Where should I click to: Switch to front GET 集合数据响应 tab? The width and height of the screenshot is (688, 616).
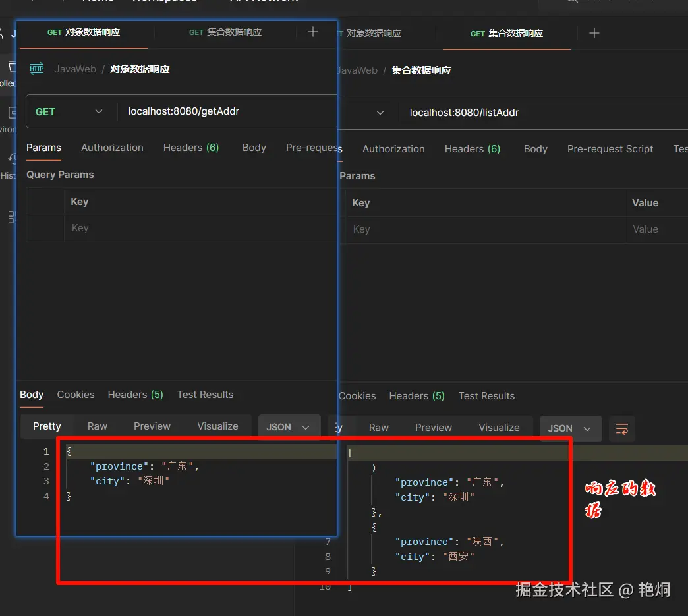point(225,32)
